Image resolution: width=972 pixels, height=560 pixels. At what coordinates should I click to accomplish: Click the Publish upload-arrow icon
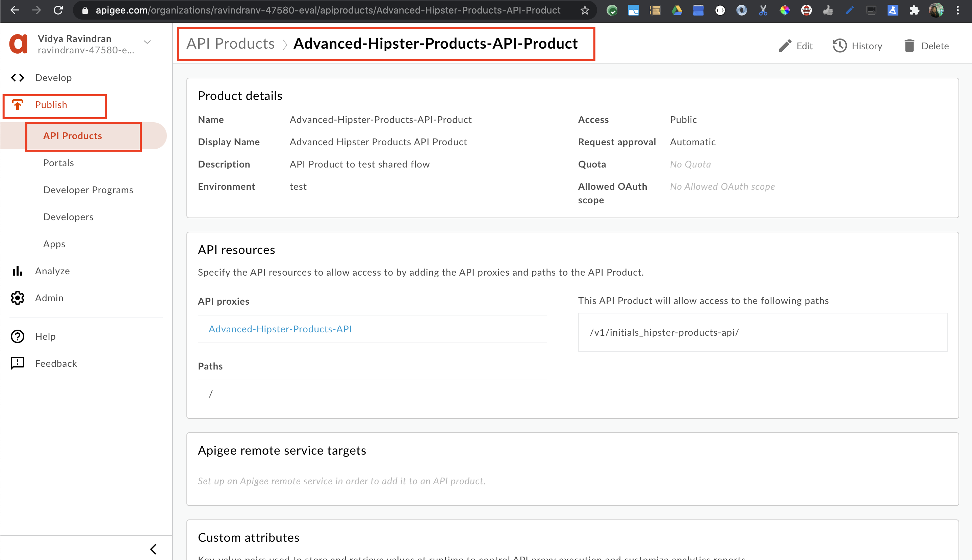click(x=18, y=105)
